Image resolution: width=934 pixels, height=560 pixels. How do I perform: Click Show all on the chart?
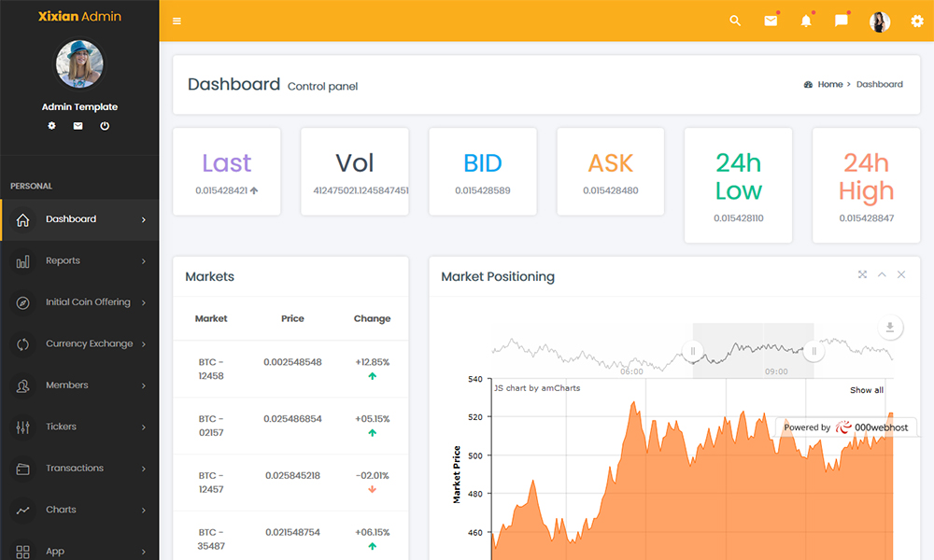pyautogui.click(x=866, y=390)
